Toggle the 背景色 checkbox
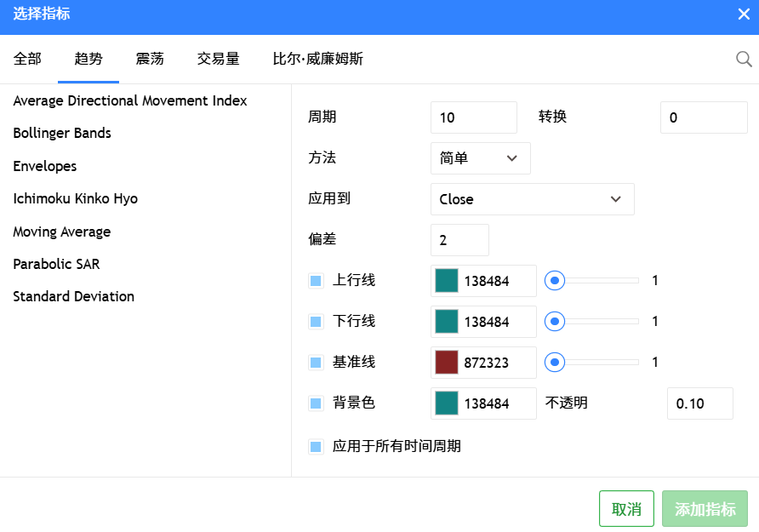The width and height of the screenshot is (759, 532). pos(316,403)
